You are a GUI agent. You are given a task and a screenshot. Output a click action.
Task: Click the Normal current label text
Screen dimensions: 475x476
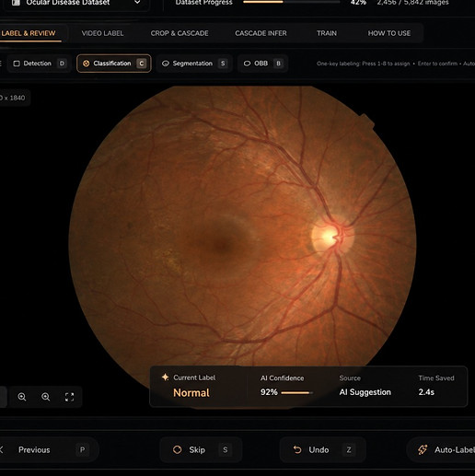click(191, 393)
